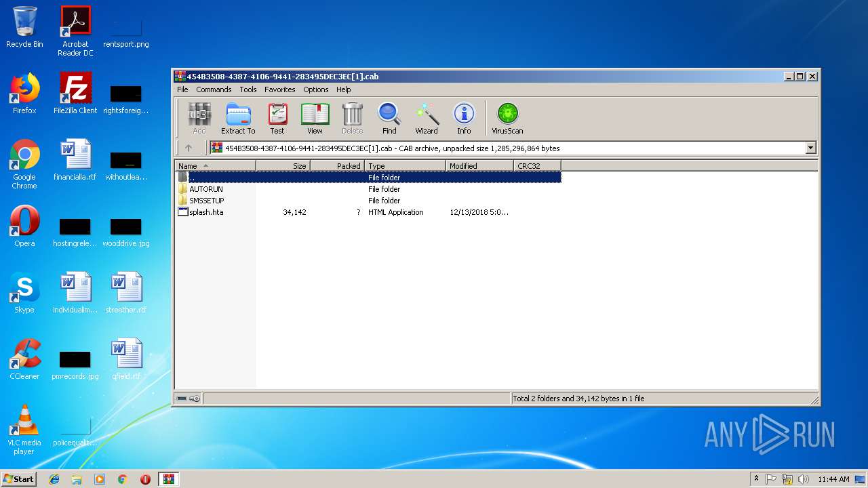
Task: Open the Help menu
Action: pyautogui.click(x=344, y=89)
